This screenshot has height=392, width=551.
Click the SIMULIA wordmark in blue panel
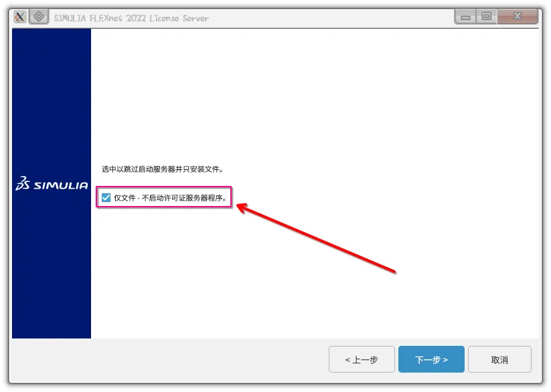click(60, 185)
